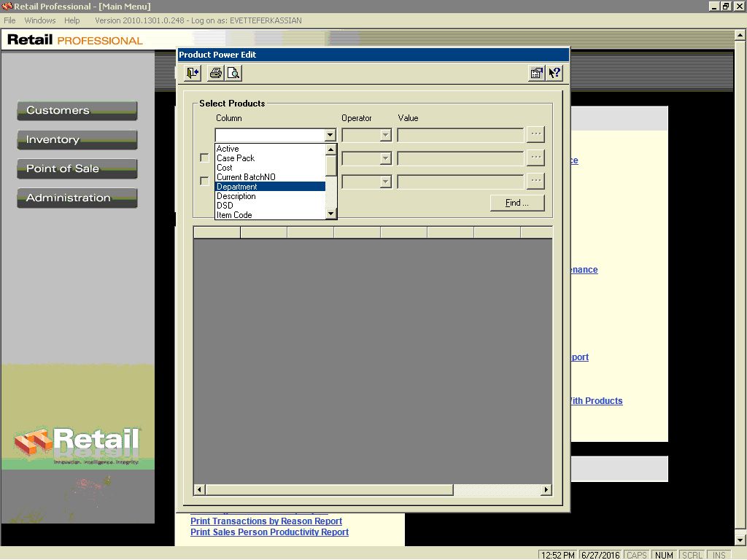Open the third row Operator dropdown
Image resolution: width=747 pixels, height=560 pixels.
(x=385, y=182)
